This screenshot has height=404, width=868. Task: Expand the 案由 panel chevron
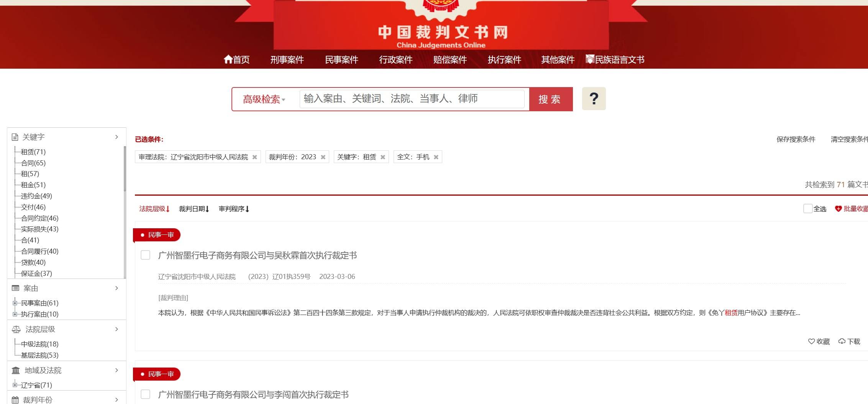pyautogui.click(x=117, y=288)
